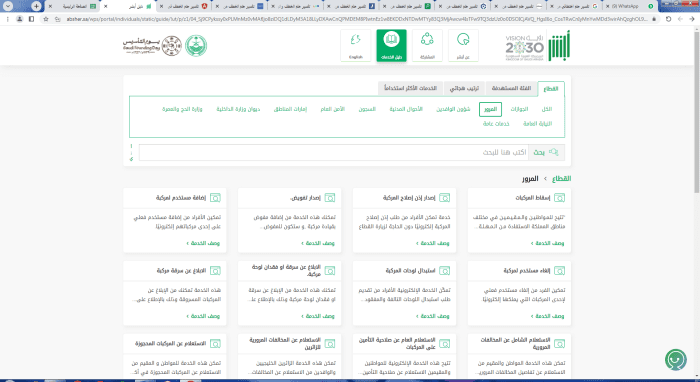Switch to the الفئة المستهدفة tab
The width and height of the screenshot is (700, 382).
511,88
